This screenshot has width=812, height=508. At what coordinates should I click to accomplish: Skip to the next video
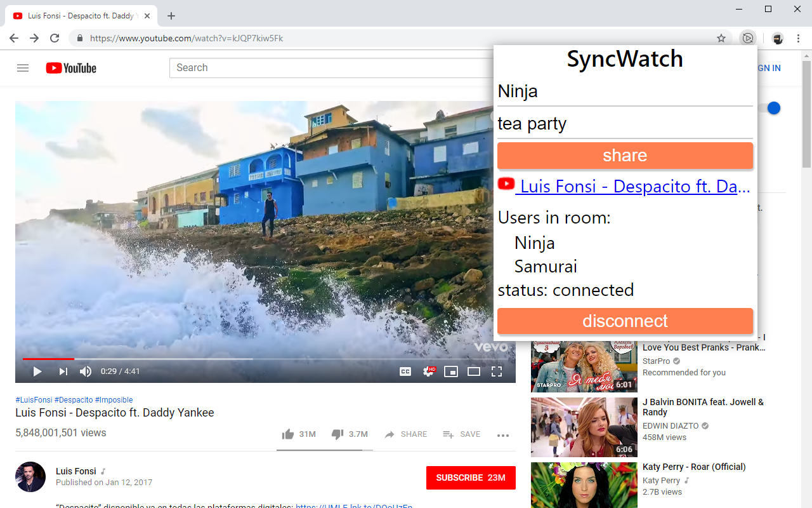63,371
